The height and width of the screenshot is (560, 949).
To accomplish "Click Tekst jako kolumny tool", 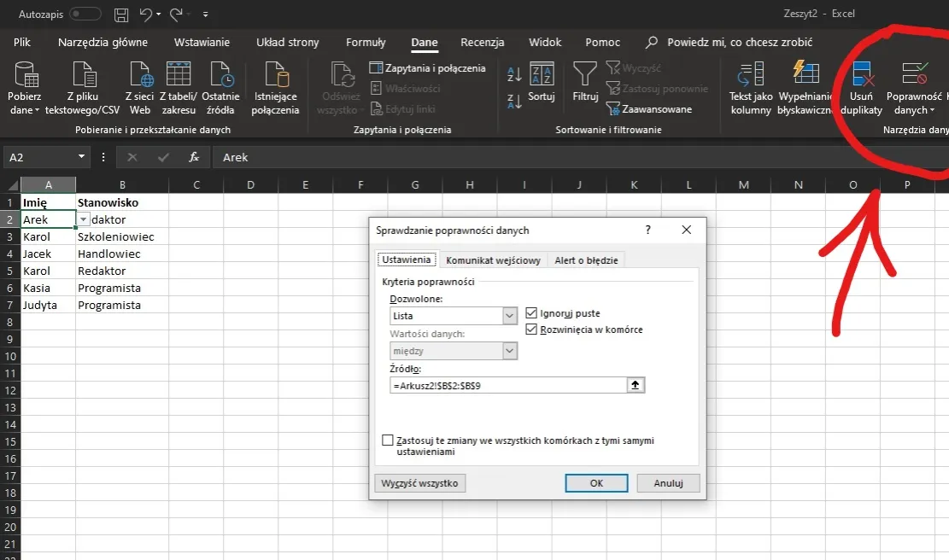I will coord(750,77).
